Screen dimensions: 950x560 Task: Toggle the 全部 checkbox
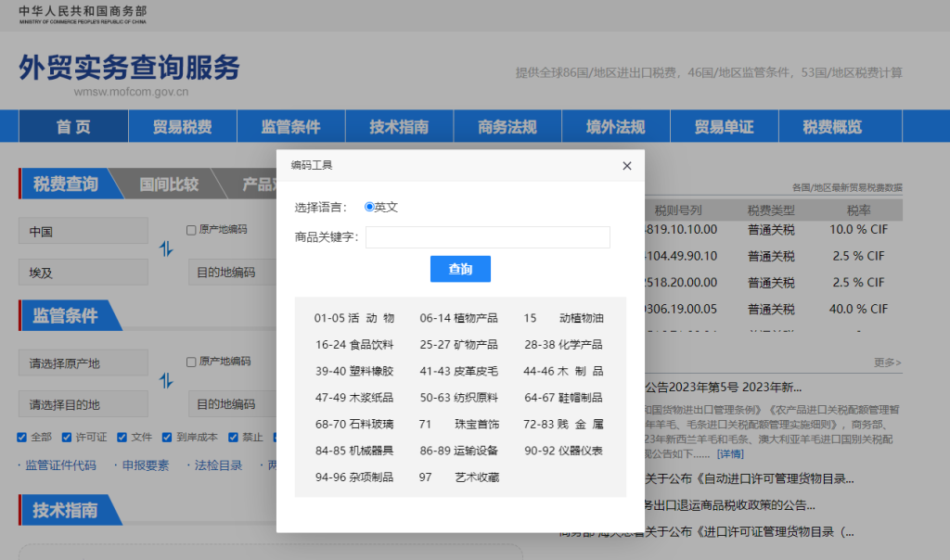tap(22, 437)
